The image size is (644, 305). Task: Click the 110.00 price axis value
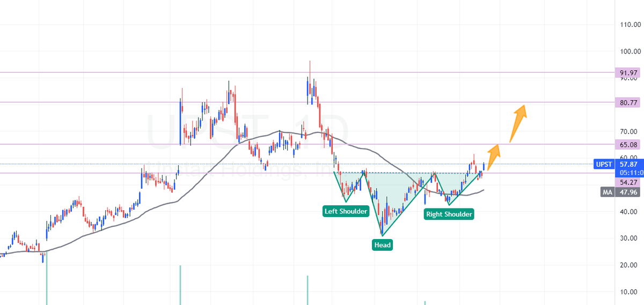(x=629, y=25)
